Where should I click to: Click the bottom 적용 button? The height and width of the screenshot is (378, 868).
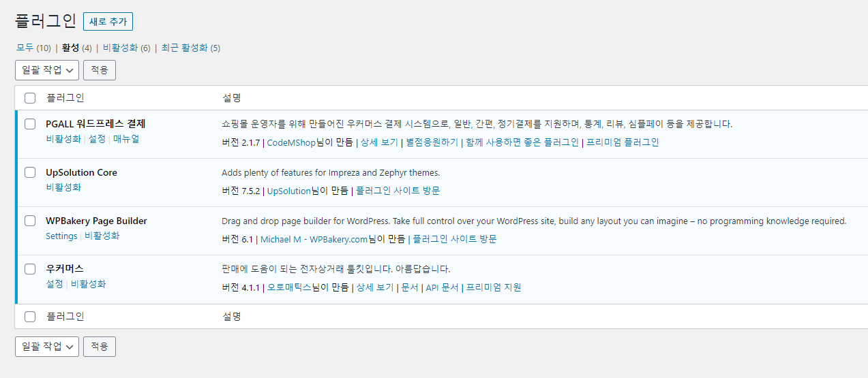click(x=100, y=347)
